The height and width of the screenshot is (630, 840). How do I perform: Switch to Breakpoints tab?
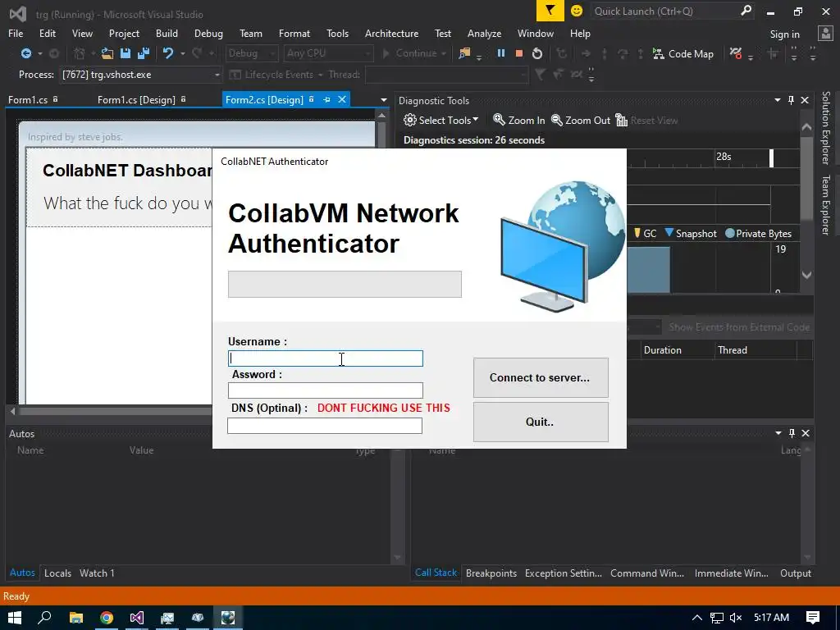(x=491, y=573)
